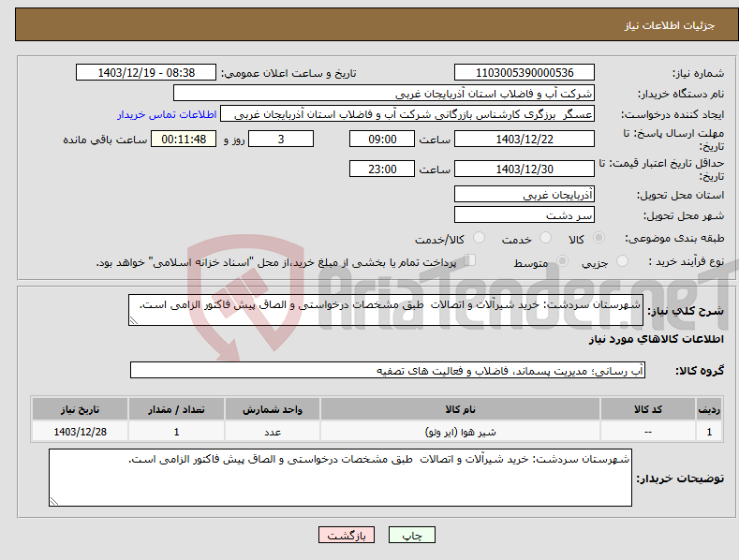Toggle the اسناد خزانه اسلامی payment checkbox
This screenshot has height=560, width=739.
point(469,259)
